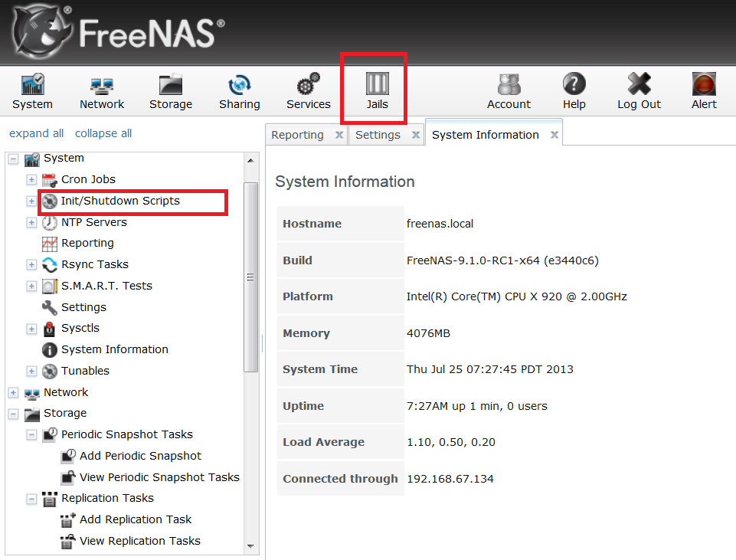Expand the Sysctls node

(x=31, y=329)
